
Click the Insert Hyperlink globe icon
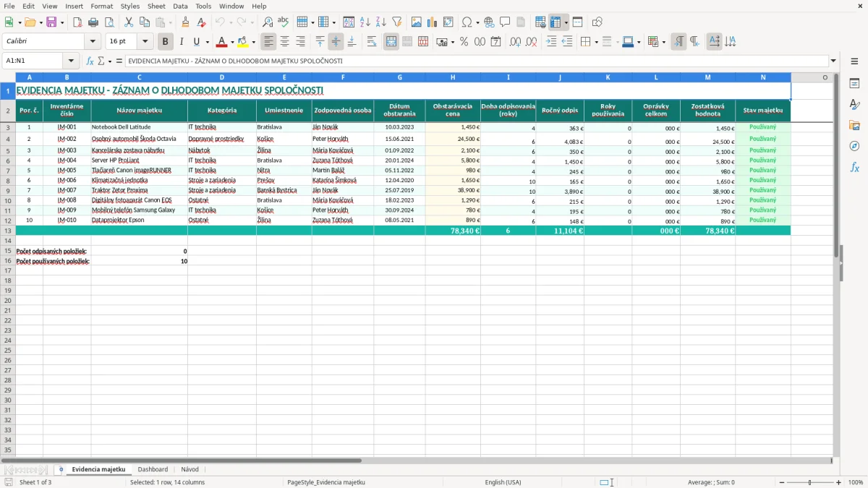489,22
